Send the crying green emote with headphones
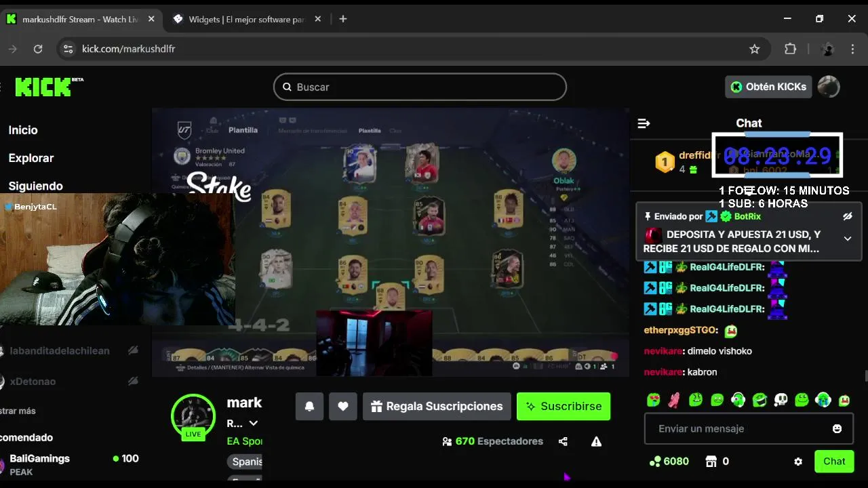This screenshot has width=868, height=488. coord(823,400)
